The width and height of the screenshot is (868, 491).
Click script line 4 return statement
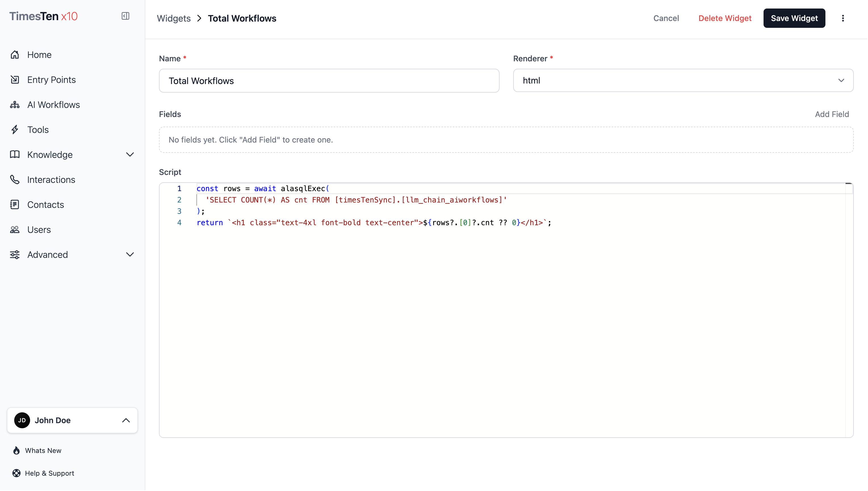point(374,223)
